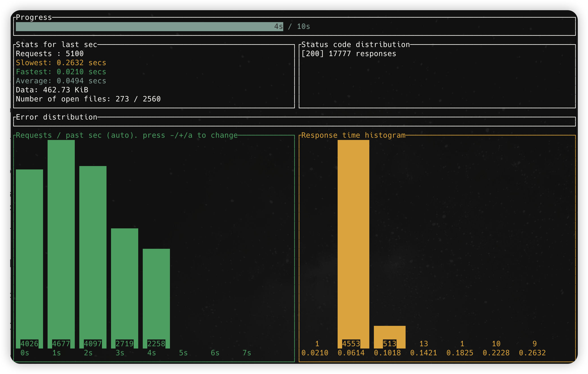Click the green bar labeled 4026
The image size is (588, 374).
(x=29, y=255)
